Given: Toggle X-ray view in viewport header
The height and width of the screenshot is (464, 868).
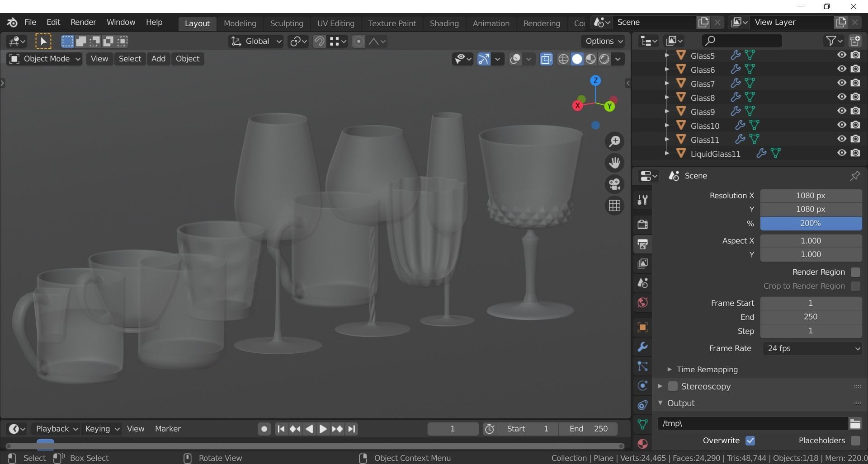Looking at the screenshot, I should click(x=546, y=59).
